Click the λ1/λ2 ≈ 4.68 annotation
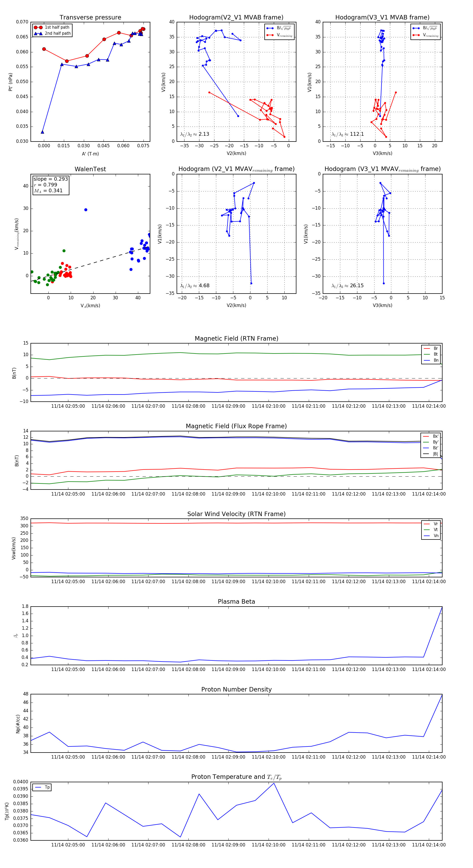The height and width of the screenshot is (868, 473). (194, 286)
